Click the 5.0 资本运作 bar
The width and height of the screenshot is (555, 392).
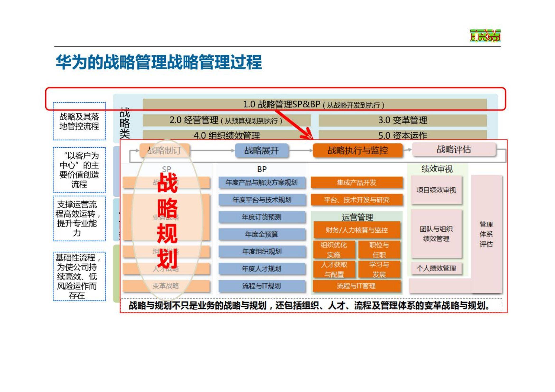(x=402, y=135)
